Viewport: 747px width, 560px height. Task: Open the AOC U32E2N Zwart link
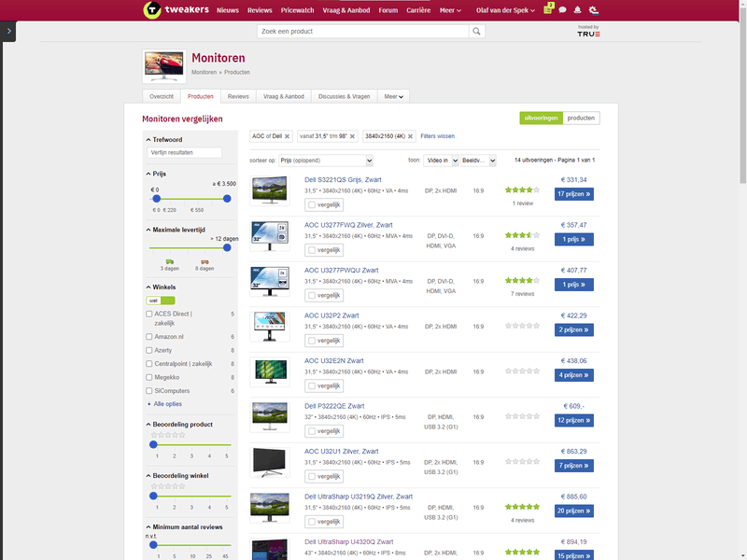[x=334, y=361]
